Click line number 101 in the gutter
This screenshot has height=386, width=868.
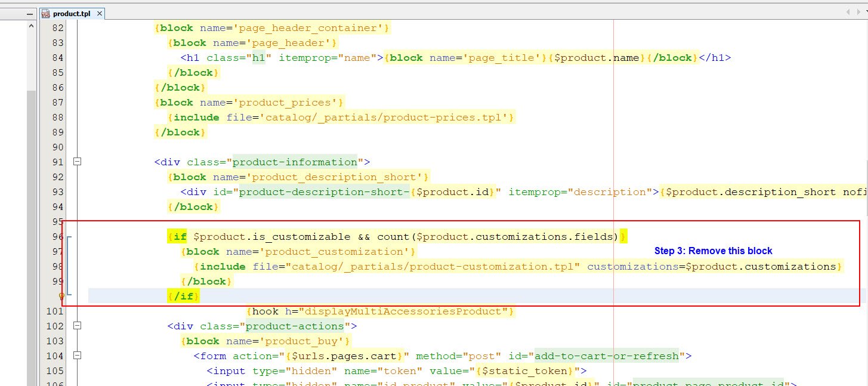(55, 311)
